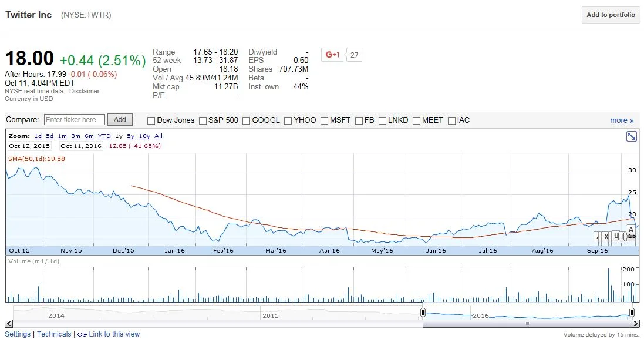
Task: Expand more comparison tickers
Action: 622,120
